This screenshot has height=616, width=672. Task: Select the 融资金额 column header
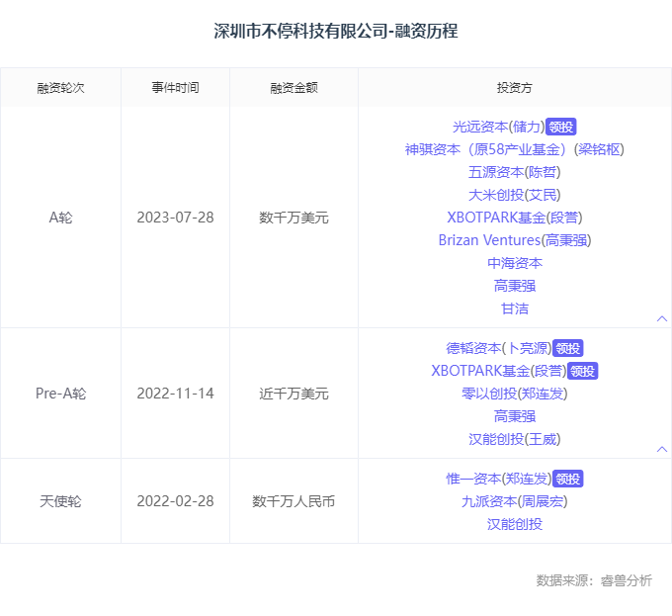(294, 87)
